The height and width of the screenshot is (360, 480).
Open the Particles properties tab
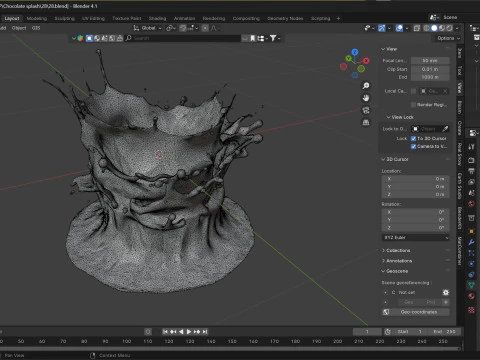pyautogui.click(x=471, y=253)
